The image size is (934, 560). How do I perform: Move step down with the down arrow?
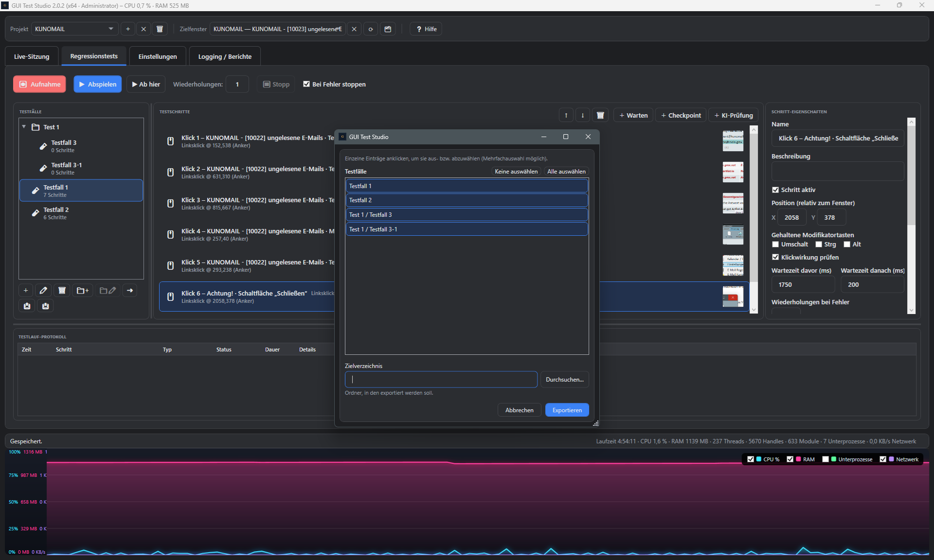coord(583,116)
